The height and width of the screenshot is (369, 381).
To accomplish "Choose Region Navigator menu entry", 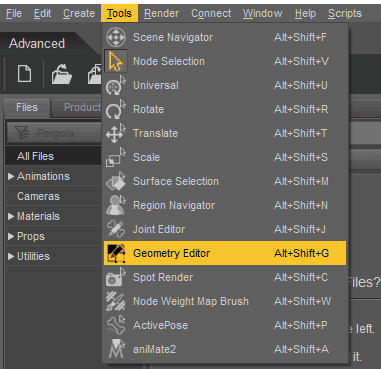I will click(x=225, y=205).
